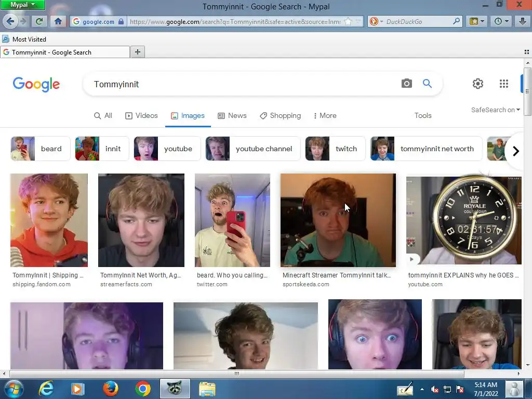
Task: Select the twitch suggestion chip
Action: pyautogui.click(x=335, y=149)
